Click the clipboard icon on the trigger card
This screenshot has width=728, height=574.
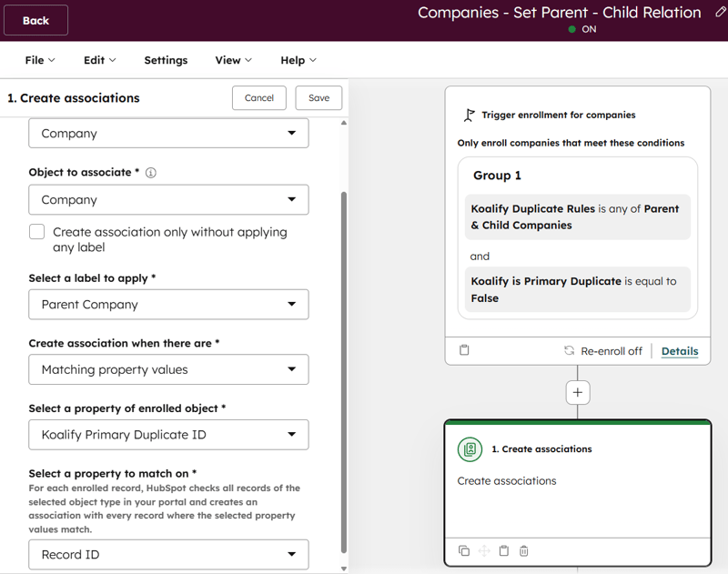[464, 349]
